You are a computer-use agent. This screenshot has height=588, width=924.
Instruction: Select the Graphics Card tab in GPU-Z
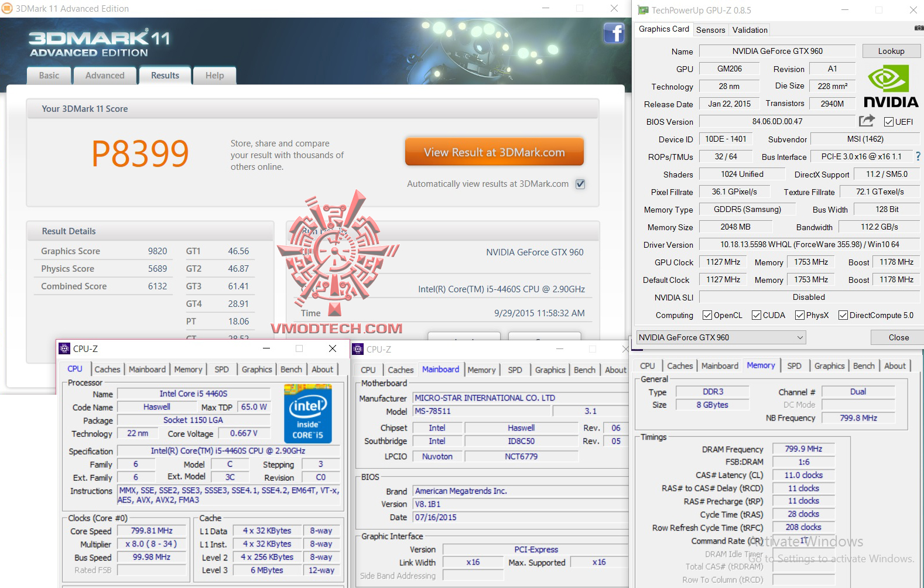tap(664, 29)
